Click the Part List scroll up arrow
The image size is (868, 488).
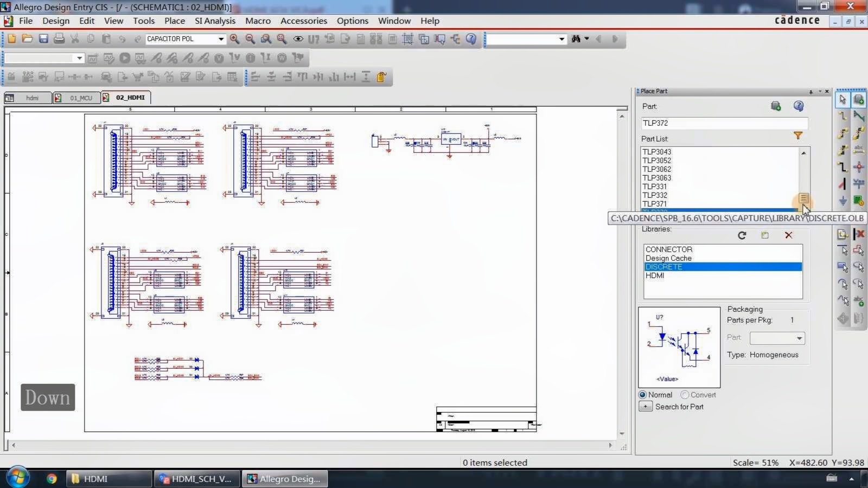[x=803, y=153]
